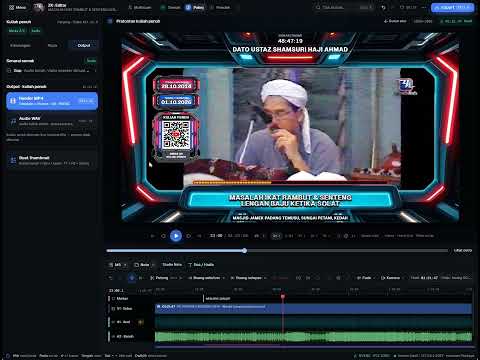Open the Fade dropdown
480x360 pixels.
(366, 278)
